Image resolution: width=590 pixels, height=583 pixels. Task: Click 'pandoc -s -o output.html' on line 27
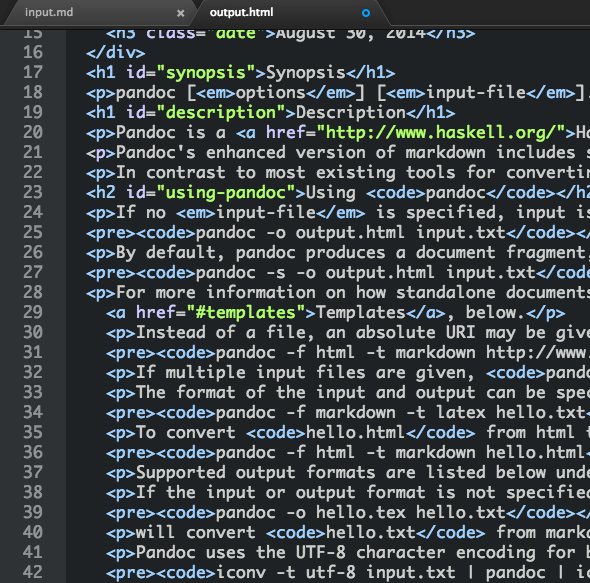315,272
